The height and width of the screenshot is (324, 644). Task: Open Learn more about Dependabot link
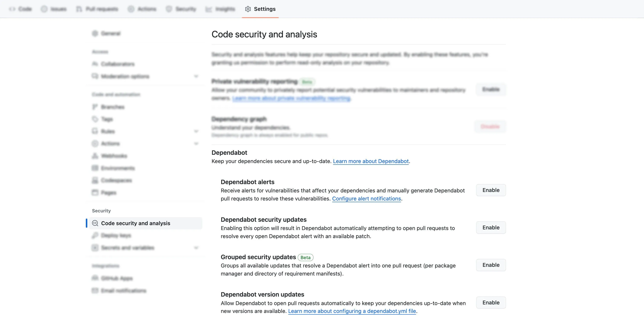[x=371, y=161]
